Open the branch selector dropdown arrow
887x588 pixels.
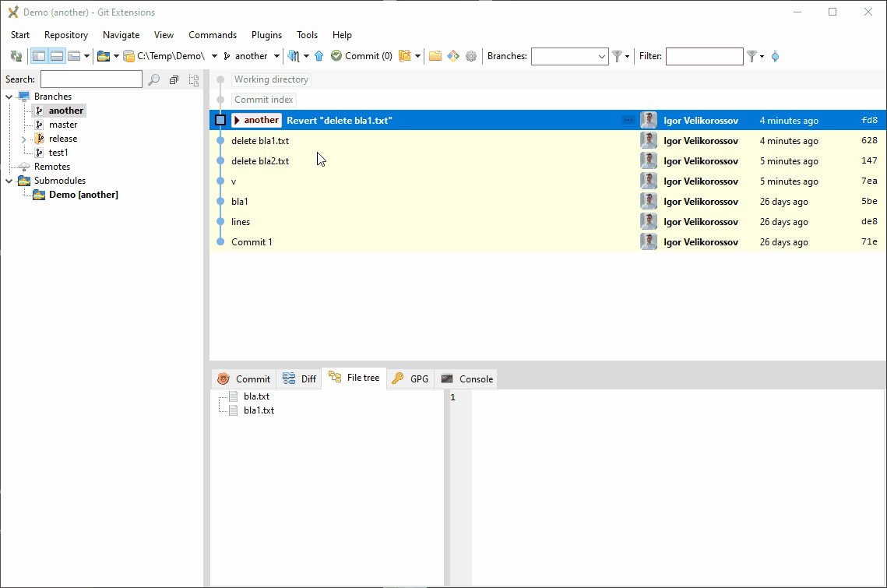pos(276,56)
